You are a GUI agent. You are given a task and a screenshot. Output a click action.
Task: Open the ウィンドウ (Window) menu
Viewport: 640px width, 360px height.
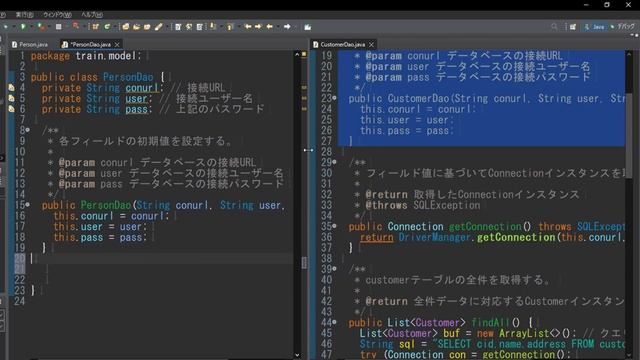[57, 15]
